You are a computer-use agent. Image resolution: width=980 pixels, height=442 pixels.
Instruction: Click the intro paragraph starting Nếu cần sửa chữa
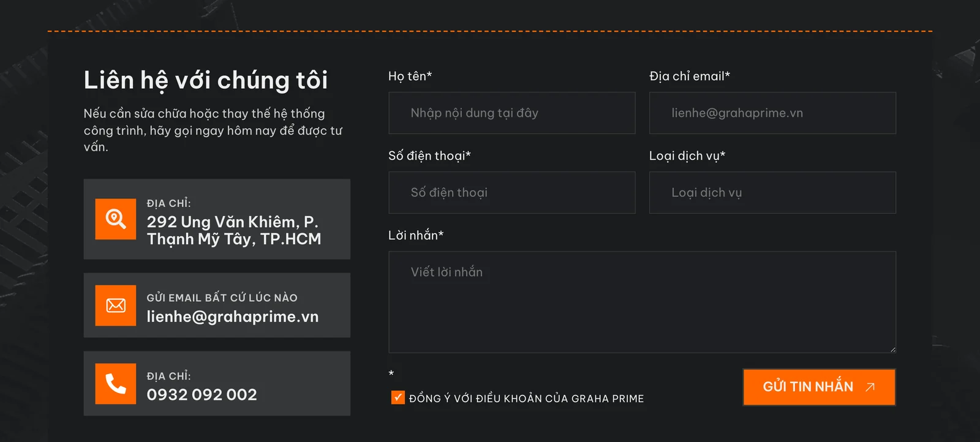coord(213,130)
